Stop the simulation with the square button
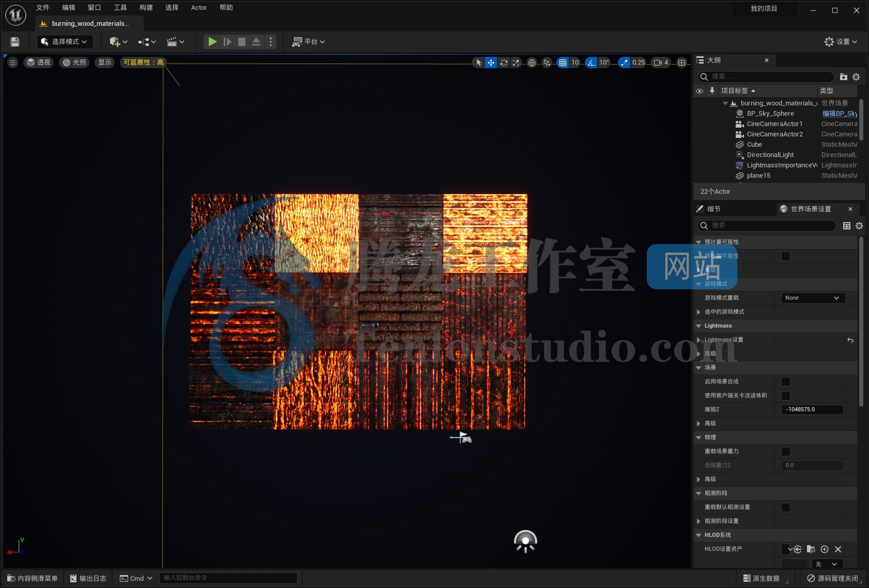The height and width of the screenshot is (588, 869). pos(242,42)
